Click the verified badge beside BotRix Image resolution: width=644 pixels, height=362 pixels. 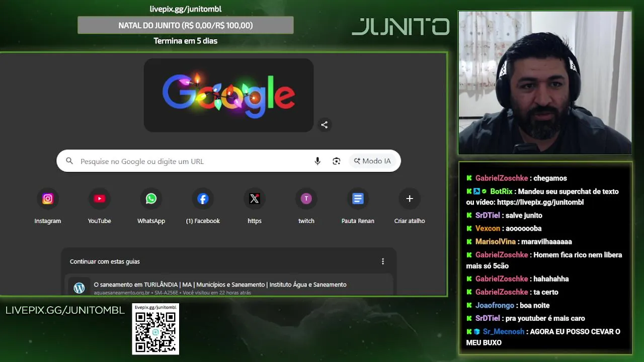coord(484,192)
